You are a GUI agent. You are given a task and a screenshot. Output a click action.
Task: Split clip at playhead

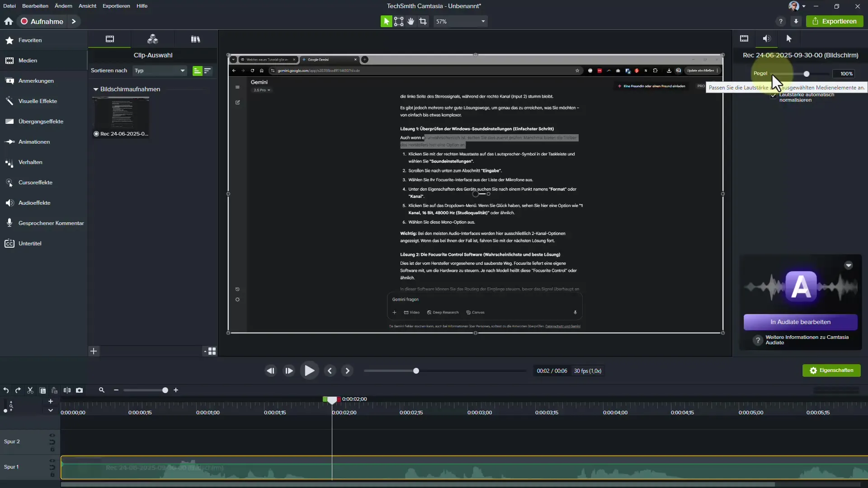pyautogui.click(x=67, y=390)
